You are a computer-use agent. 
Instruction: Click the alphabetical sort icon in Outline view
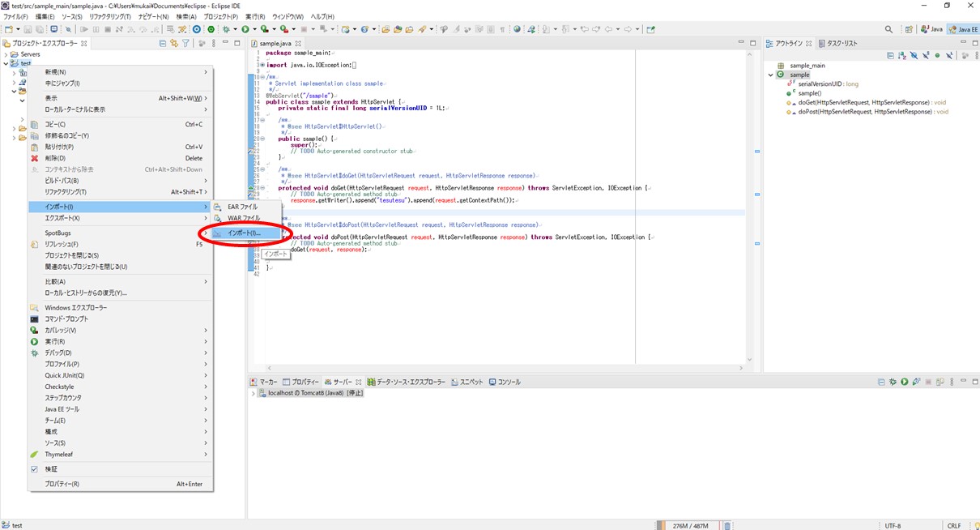[901, 53]
